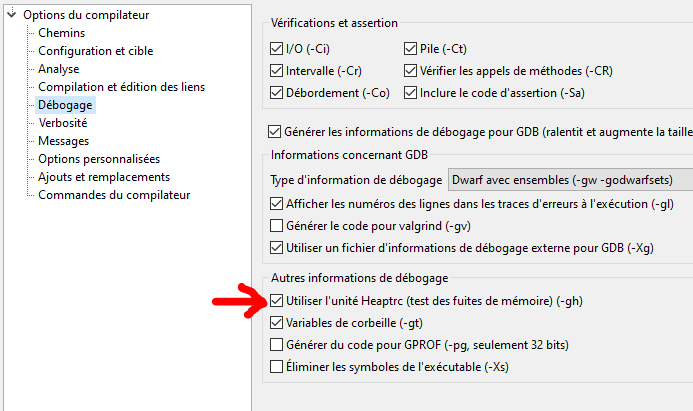Viewport: 693px width, 411px height.
Task: Select Commandes du compilateur item
Action: (113, 195)
